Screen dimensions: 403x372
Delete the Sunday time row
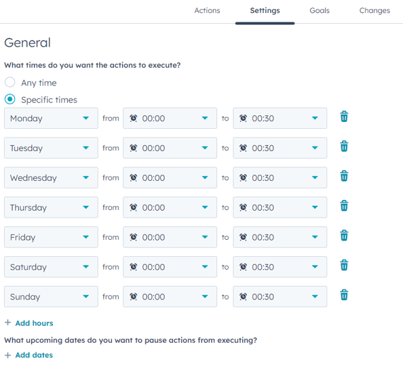[344, 295]
